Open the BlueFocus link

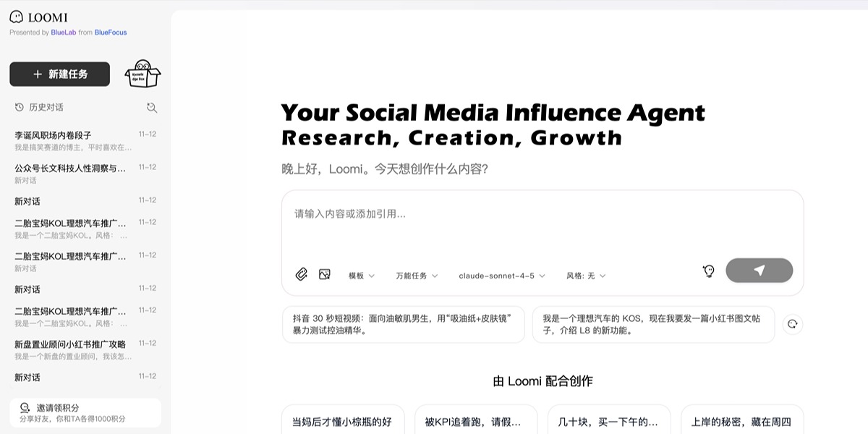[111, 33]
